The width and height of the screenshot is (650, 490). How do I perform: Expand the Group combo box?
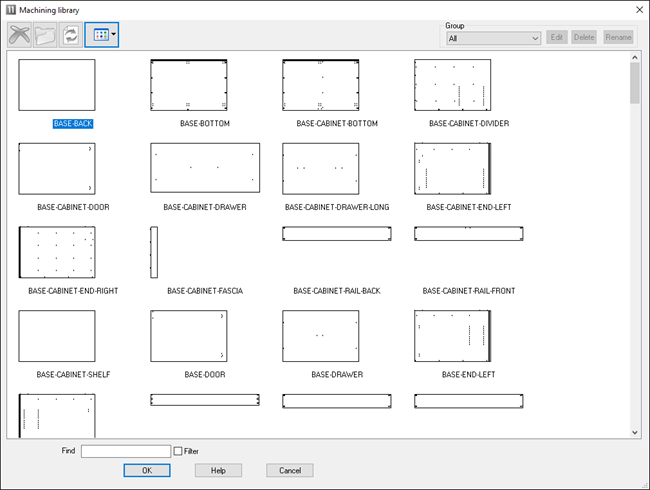pos(535,38)
